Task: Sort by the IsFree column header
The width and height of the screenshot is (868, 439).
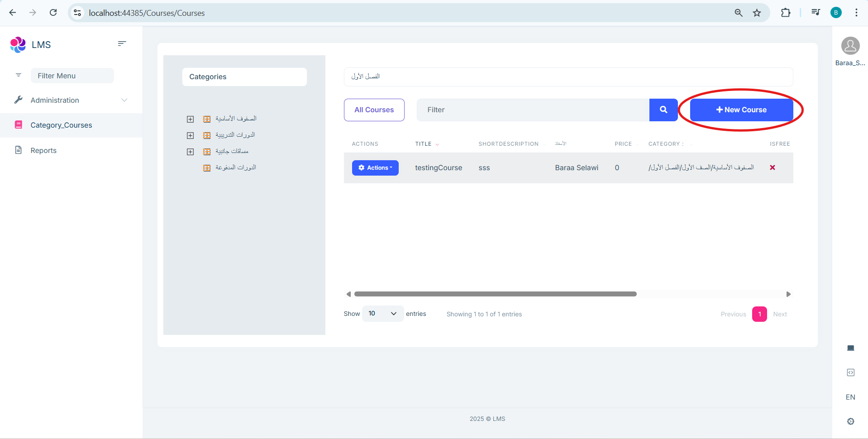Action: tap(780, 144)
